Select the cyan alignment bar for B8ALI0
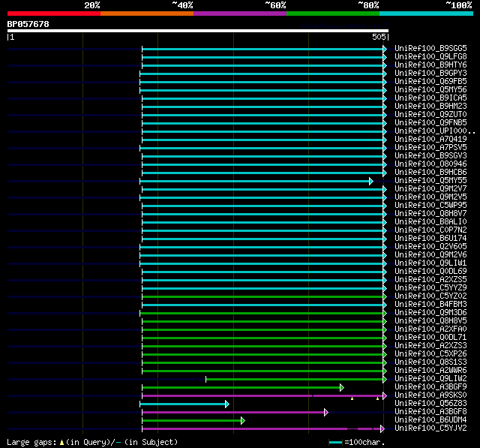This screenshot has height=448, width=480. point(262,222)
